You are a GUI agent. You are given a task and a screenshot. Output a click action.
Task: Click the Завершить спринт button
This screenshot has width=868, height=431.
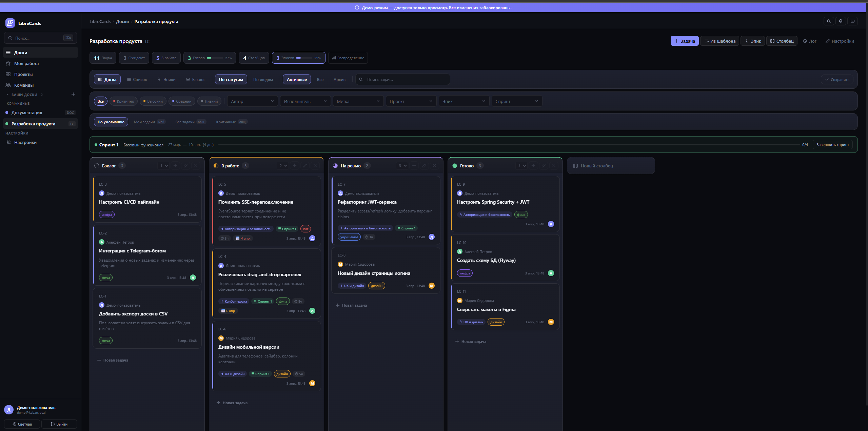832,145
